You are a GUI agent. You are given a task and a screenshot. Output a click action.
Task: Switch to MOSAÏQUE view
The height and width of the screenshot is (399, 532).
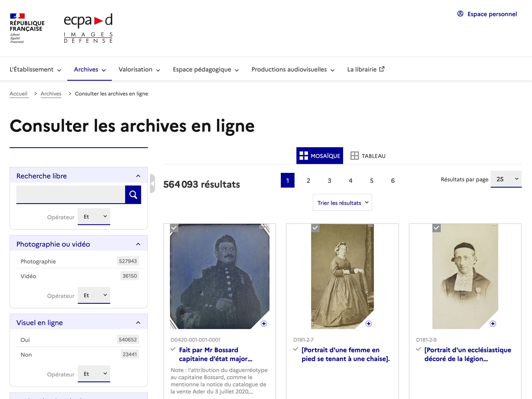(x=319, y=156)
